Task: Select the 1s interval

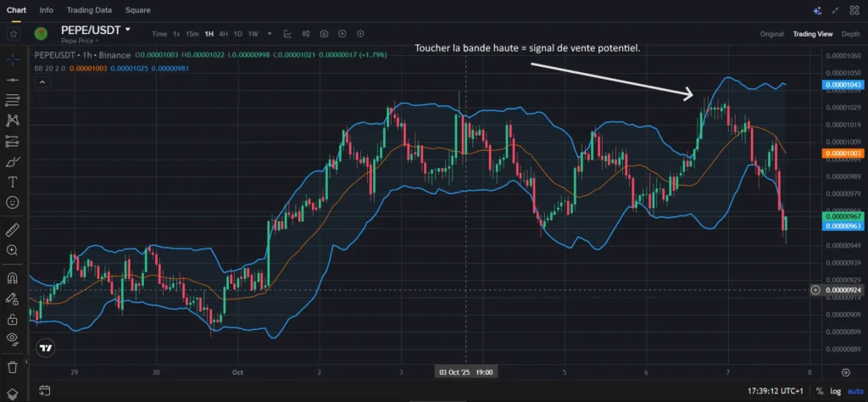Action: [176, 34]
